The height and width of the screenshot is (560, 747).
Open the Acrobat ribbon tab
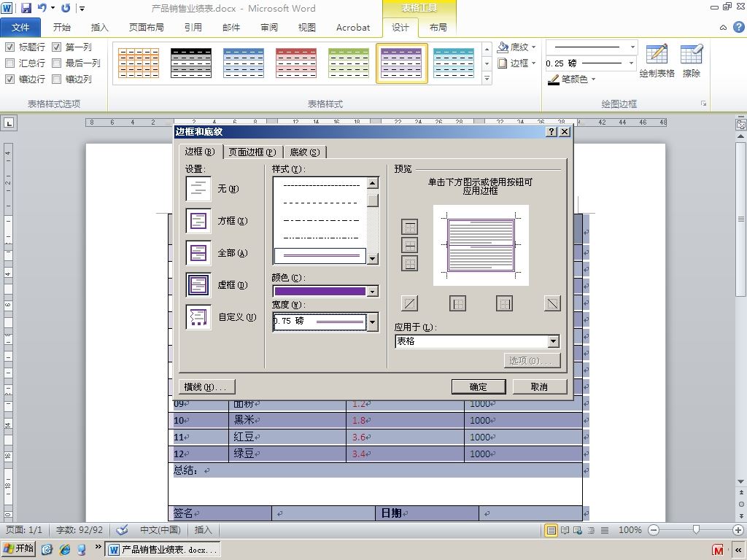[x=353, y=27]
